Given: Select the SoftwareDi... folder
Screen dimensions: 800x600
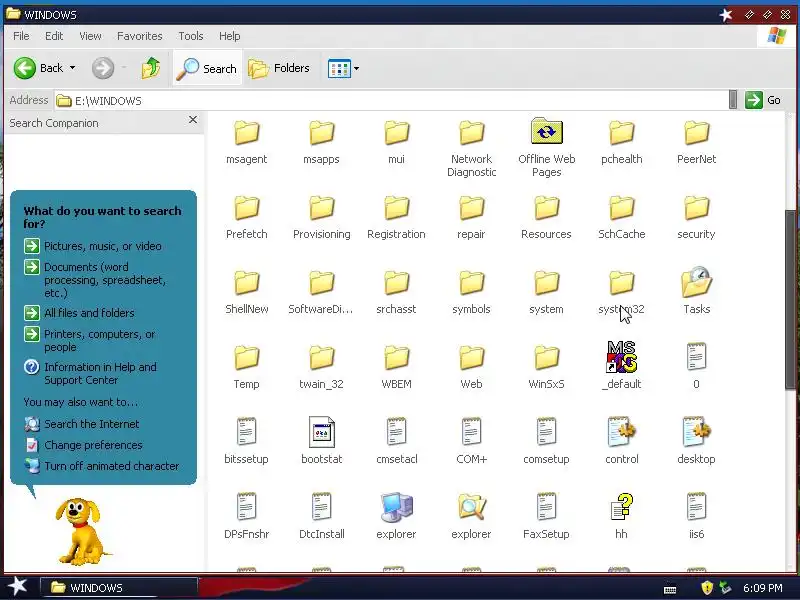Looking at the screenshot, I should point(321,292).
